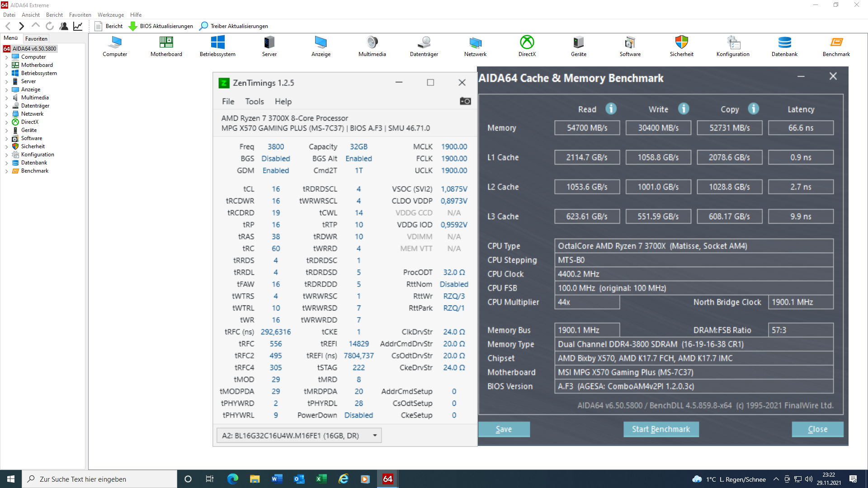
Task: Open the Konfiguration gear icon
Action: pos(733,45)
